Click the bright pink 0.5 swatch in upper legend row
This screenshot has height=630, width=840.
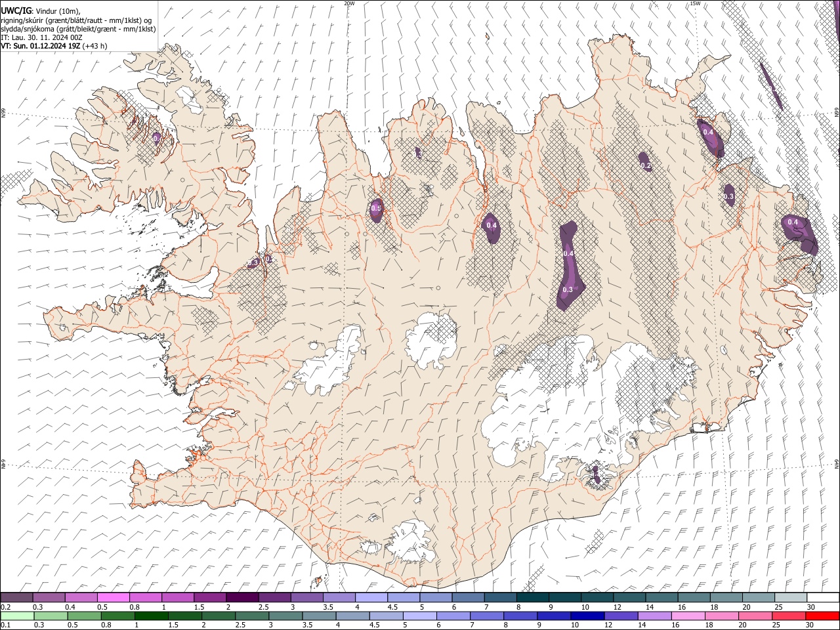tap(114, 598)
